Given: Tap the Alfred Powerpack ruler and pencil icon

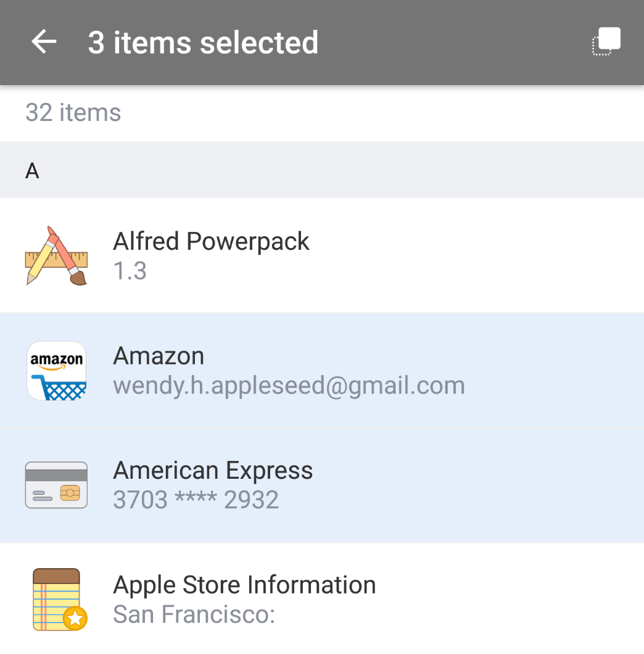Looking at the screenshot, I should click(56, 255).
